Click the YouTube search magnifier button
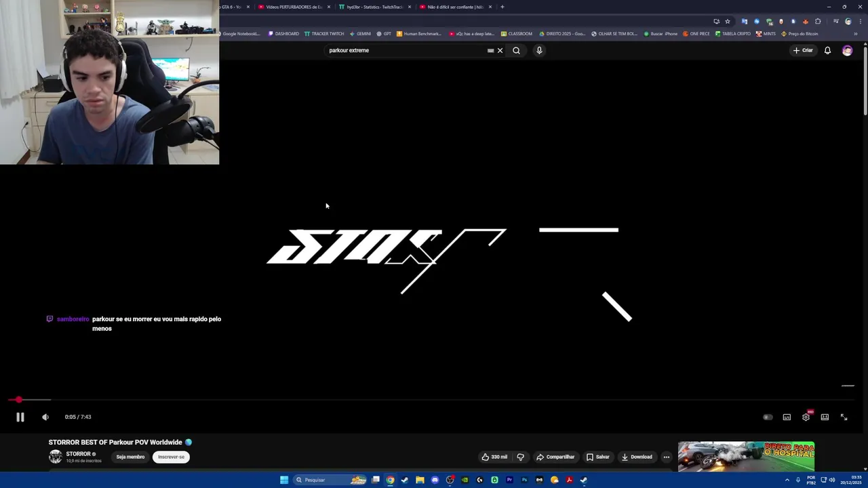868x488 pixels. coord(516,50)
